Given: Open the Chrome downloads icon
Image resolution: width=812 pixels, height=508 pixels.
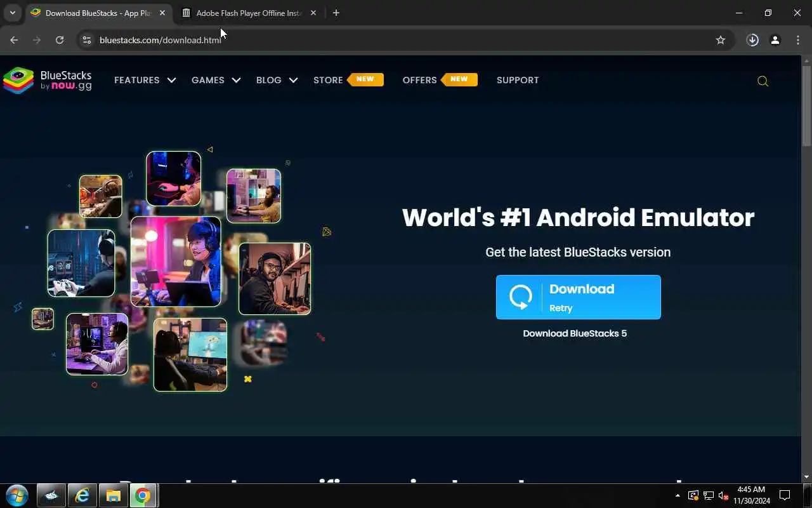Looking at the screenshot, I should click(x=752, y=40).
